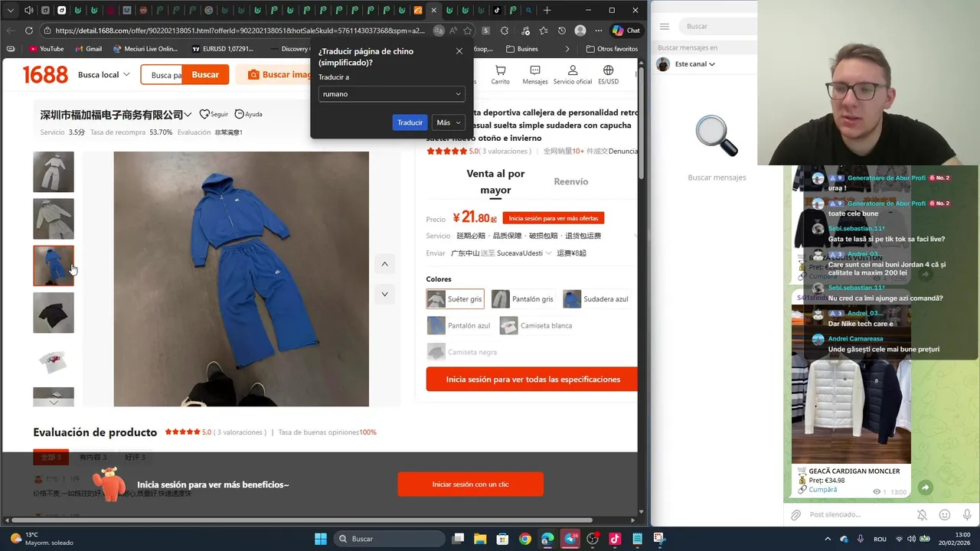Open Google Chrome from taskbar

[524, 539]
